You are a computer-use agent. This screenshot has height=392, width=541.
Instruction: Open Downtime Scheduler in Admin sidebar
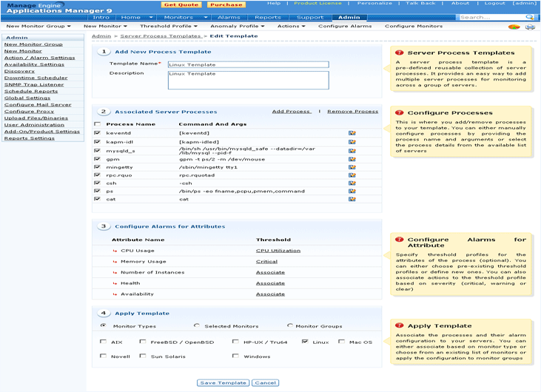pyautogui.click(x=36, y=78)
